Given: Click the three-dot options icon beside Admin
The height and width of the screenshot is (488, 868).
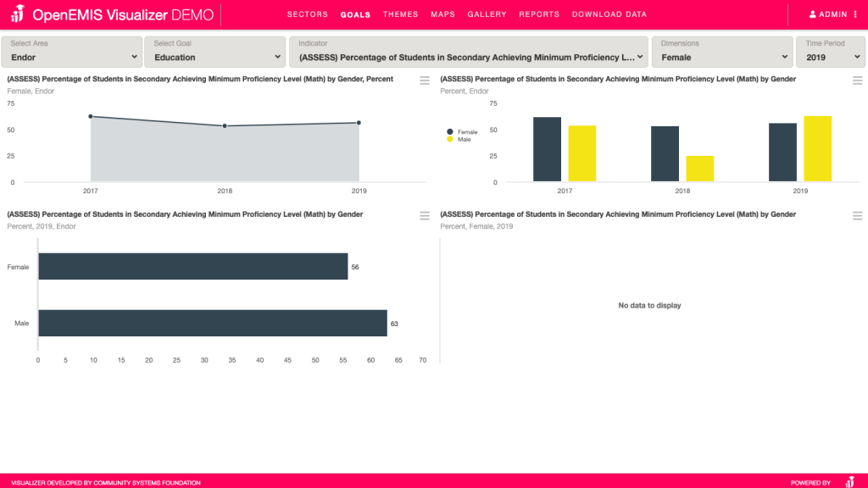Looking at the screenshot, I should pyautogui.click(x=854, y=14).
